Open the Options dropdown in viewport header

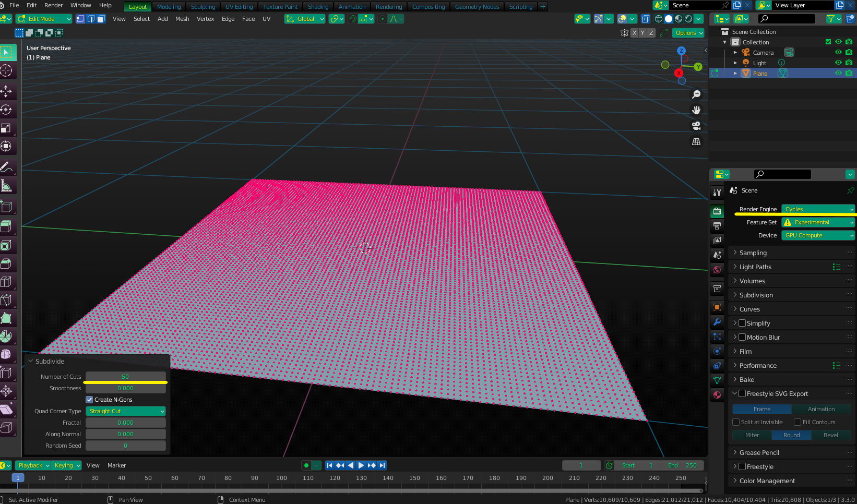(x=689, y=33)
